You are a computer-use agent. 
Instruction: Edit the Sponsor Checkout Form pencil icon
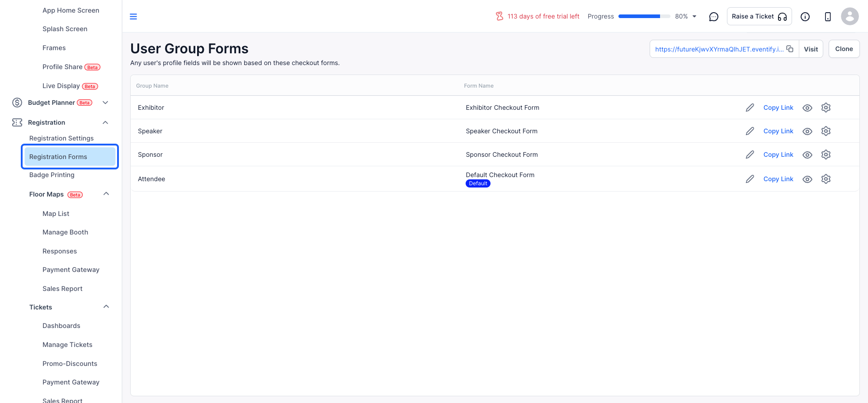pos(750,155)
